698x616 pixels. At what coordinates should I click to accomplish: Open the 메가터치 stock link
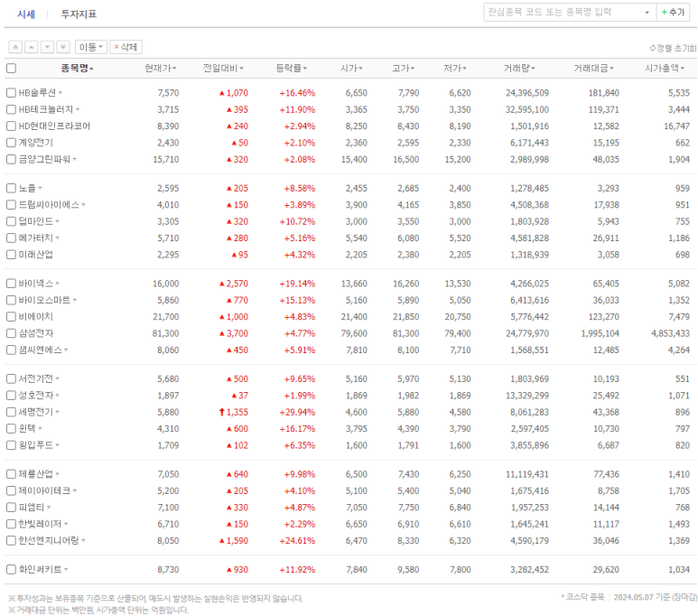pos(35,238)
